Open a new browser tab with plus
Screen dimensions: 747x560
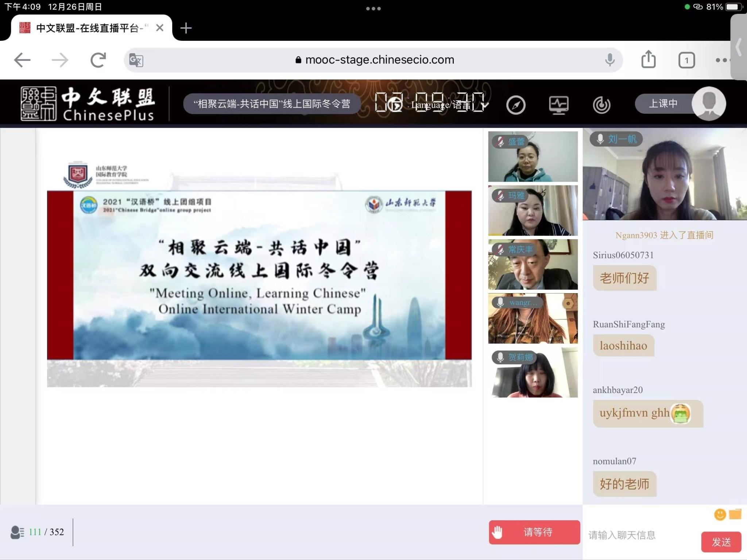pos(186,28)
